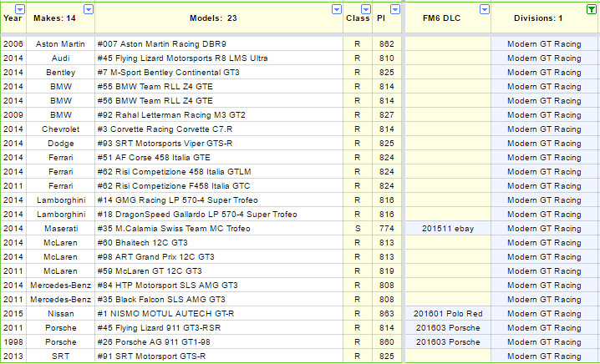600x364 pixels.
Task: Select the Dodge make cell
Action: click(x=60, y=143)
